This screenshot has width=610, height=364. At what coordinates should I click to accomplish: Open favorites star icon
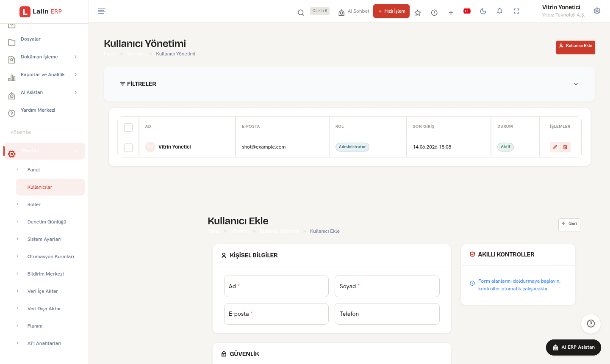pos(418,13)
